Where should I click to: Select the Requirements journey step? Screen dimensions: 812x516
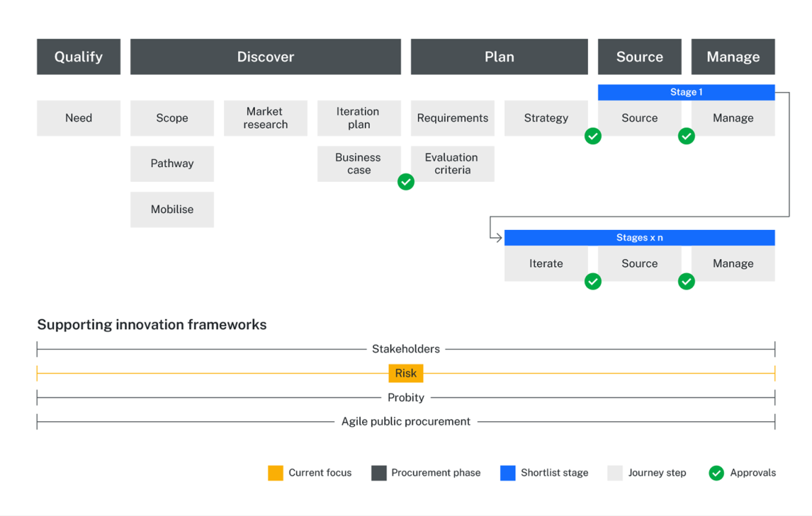(x=452, y=118)
